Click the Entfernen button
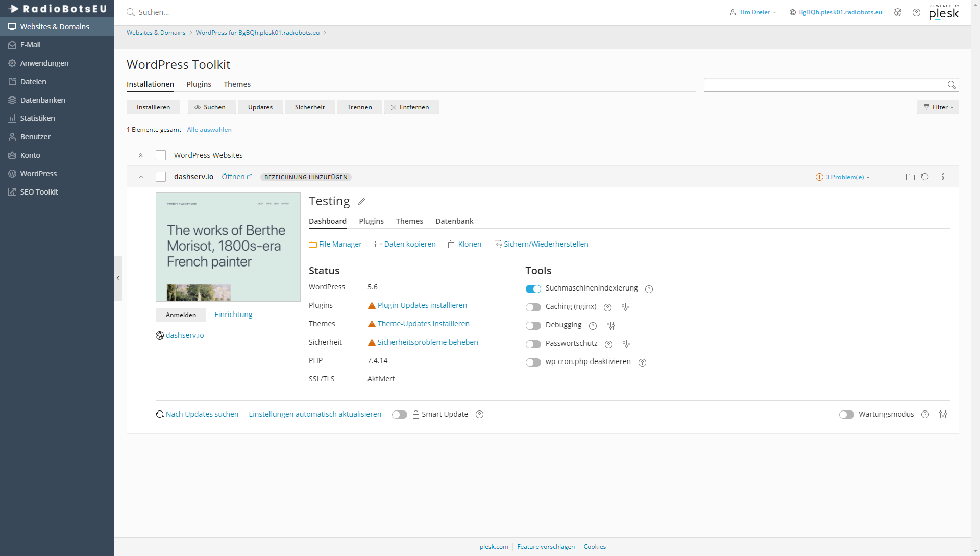 [x=411, y=107]
